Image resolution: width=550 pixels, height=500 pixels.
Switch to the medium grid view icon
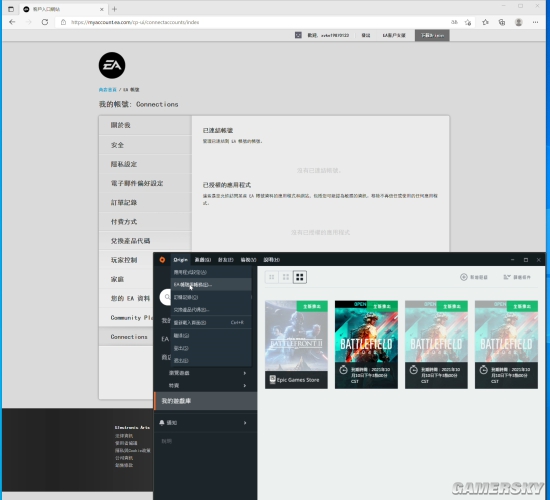coord(286,277)
